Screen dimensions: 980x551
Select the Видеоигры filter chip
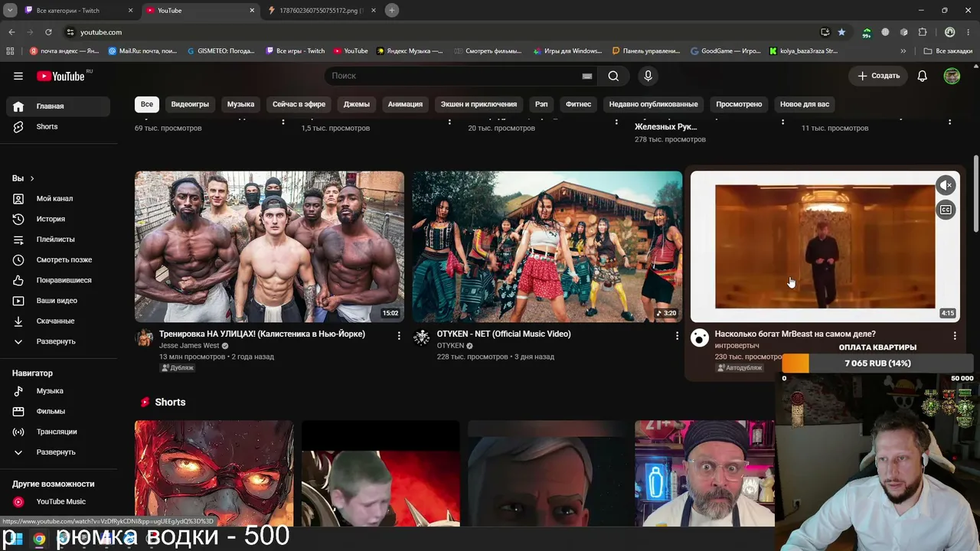(190, 104)
